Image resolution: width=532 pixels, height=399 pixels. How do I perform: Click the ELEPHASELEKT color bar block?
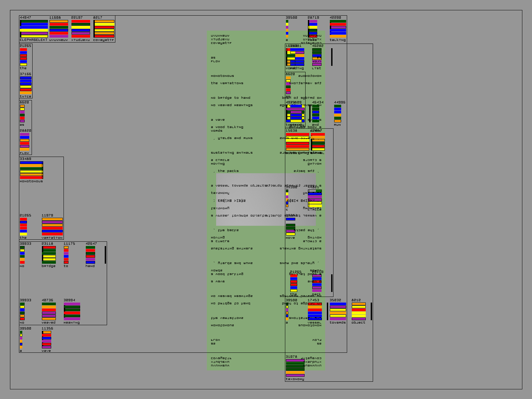click(34, 29)
